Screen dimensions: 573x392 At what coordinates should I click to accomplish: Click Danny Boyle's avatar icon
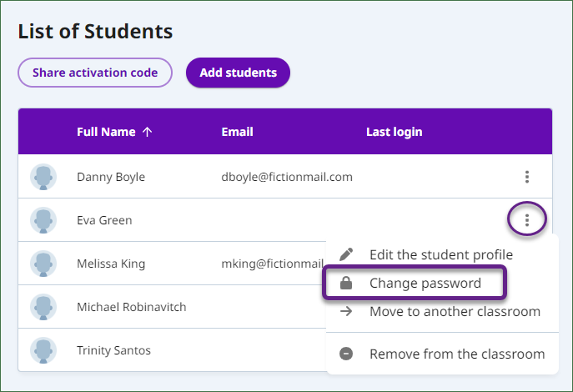(43, 177)
